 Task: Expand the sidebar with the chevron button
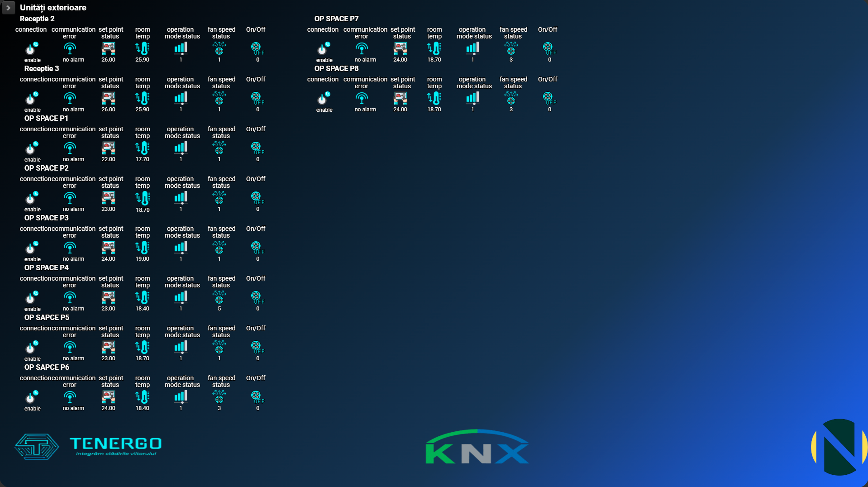pyautogui.click(x=8, y=8)
